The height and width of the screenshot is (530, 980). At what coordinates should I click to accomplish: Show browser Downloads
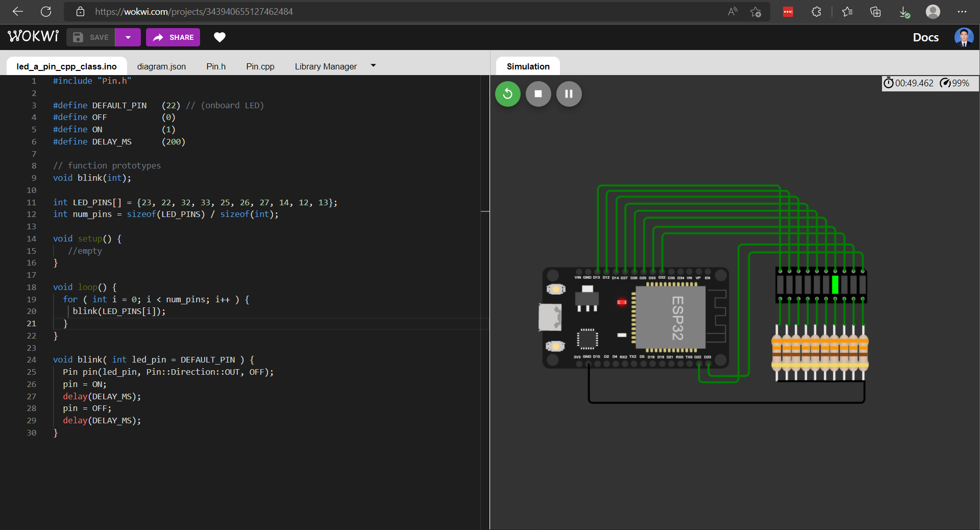(904, 11)
